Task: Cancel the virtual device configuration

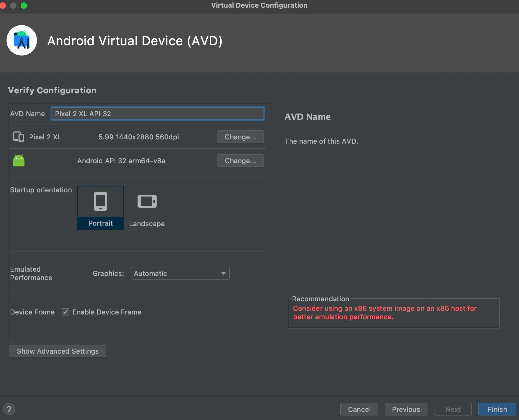Action: click(x=359, y=409)
